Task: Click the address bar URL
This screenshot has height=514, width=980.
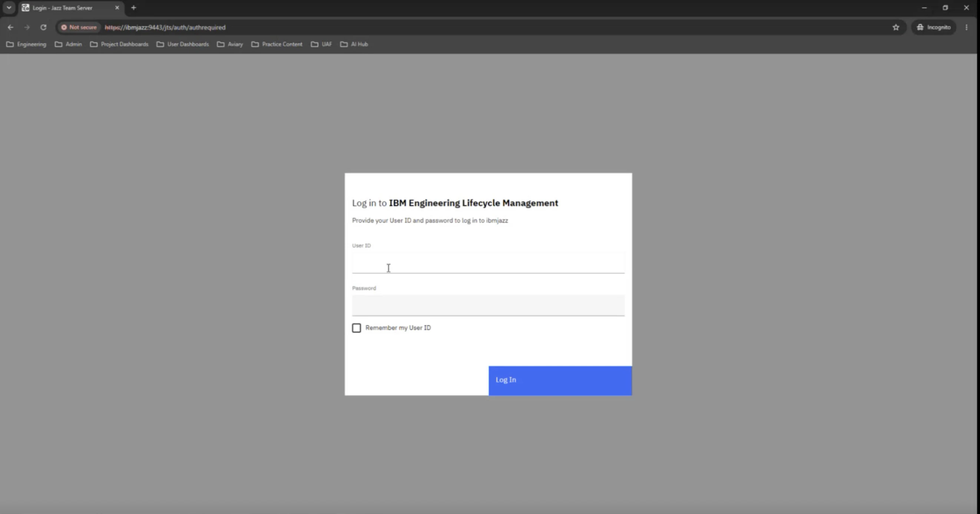Action: tap(165, 27)
